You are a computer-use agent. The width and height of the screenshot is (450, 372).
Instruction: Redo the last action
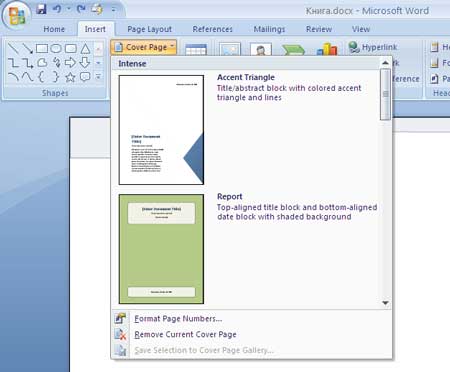[81, 9]
